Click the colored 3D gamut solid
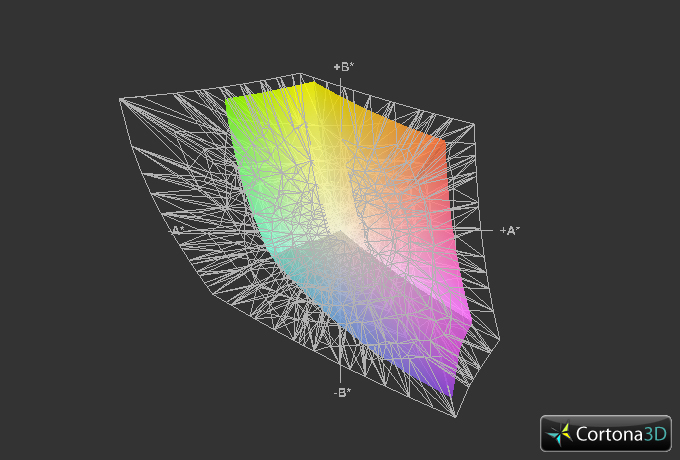The height and width of the screenshot is (460, 680). tap(347, 238)
